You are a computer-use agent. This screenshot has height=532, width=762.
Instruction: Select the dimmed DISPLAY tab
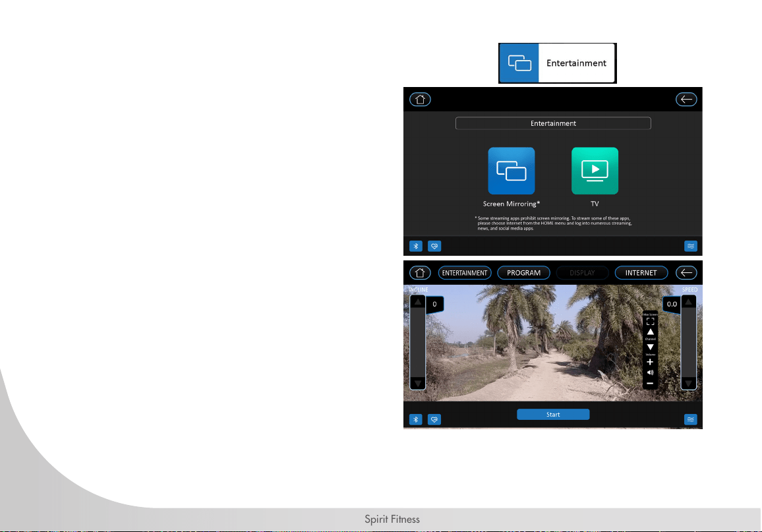(x=582, y=272)
